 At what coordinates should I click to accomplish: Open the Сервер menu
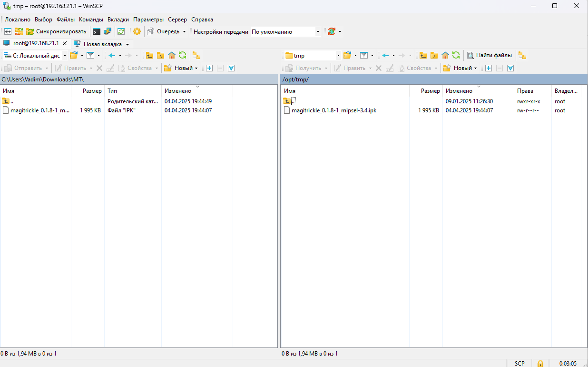[x=177, y=20]
